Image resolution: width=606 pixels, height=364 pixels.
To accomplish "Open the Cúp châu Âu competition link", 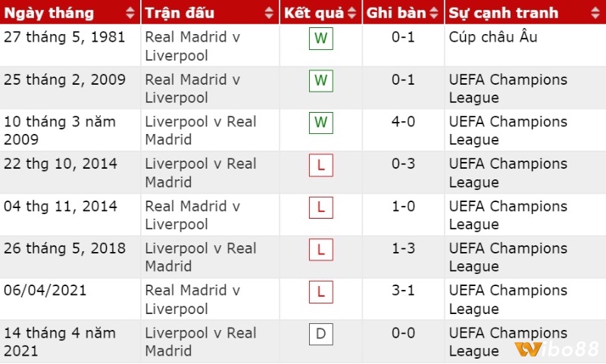I will pyautogui.click(x=493, y=37).
